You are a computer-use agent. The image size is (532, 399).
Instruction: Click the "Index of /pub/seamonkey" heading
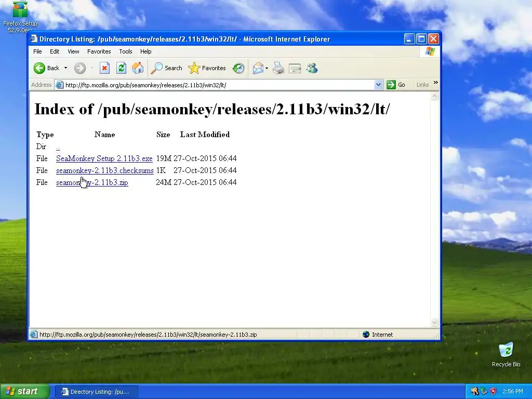(212, 109)
